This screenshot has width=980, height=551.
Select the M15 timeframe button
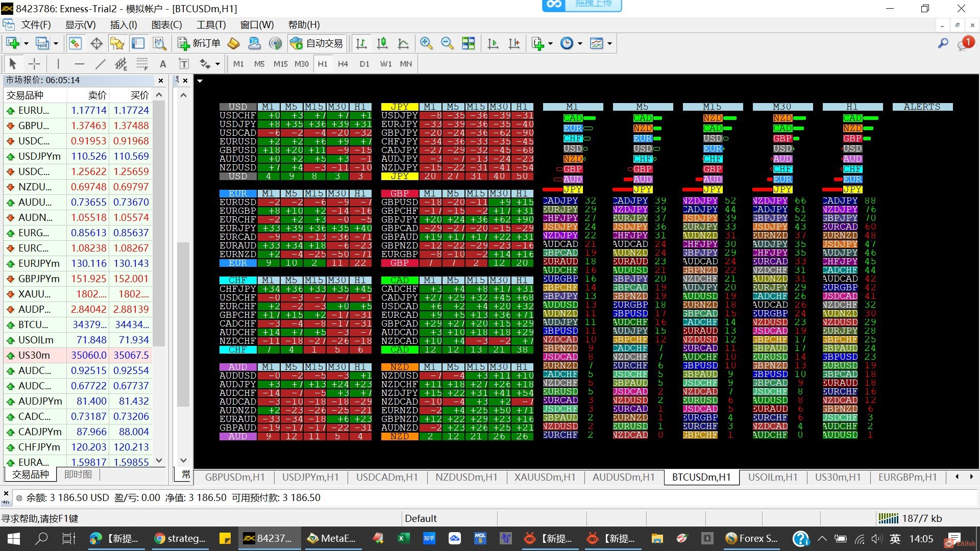coord(280,64)
